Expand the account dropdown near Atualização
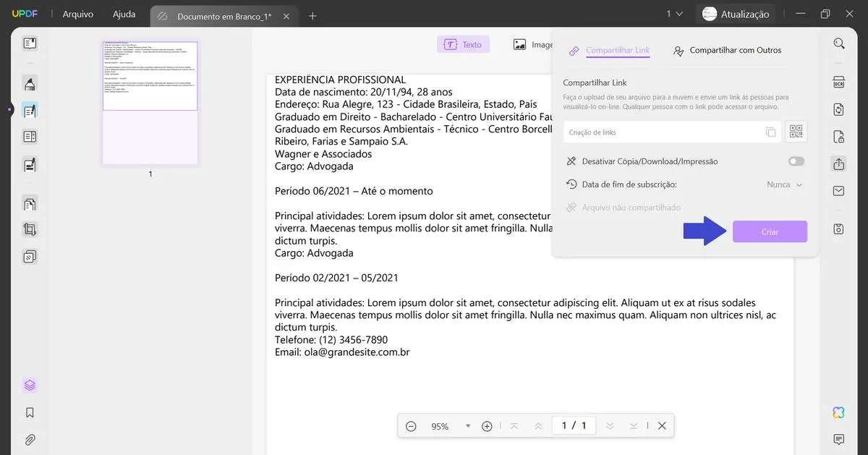 pos(676,13)
